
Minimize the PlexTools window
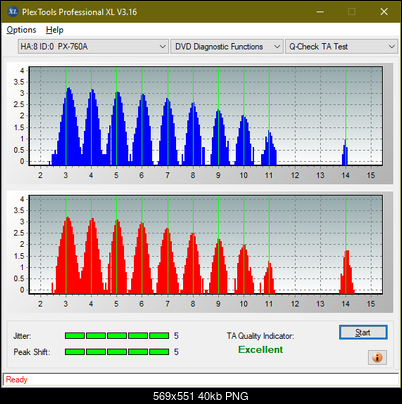320,12
